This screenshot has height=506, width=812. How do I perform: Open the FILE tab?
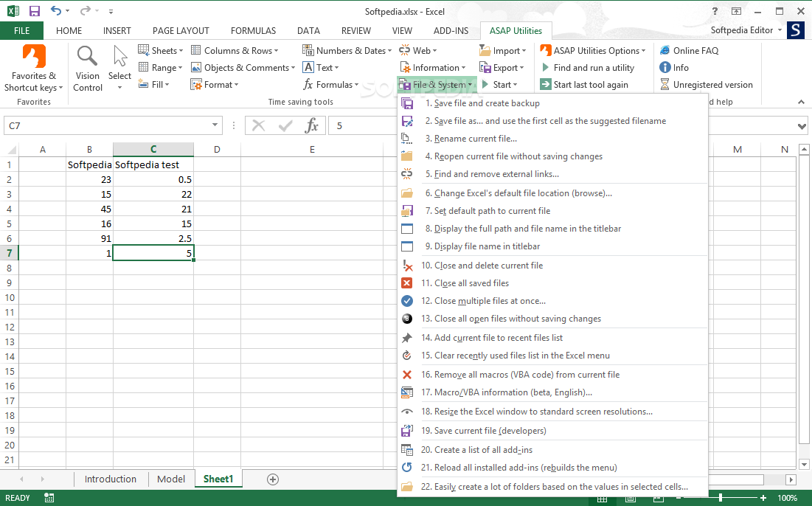pyautogui.click(x=21, y=30)
